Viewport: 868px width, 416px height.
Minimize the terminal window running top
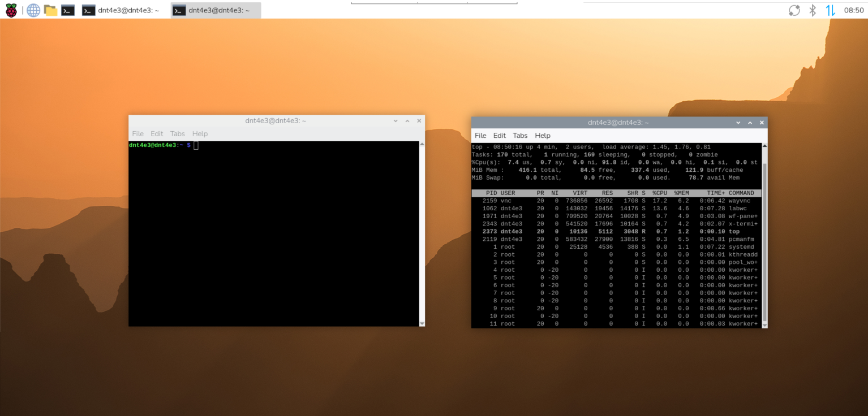[x=738, y=123]
